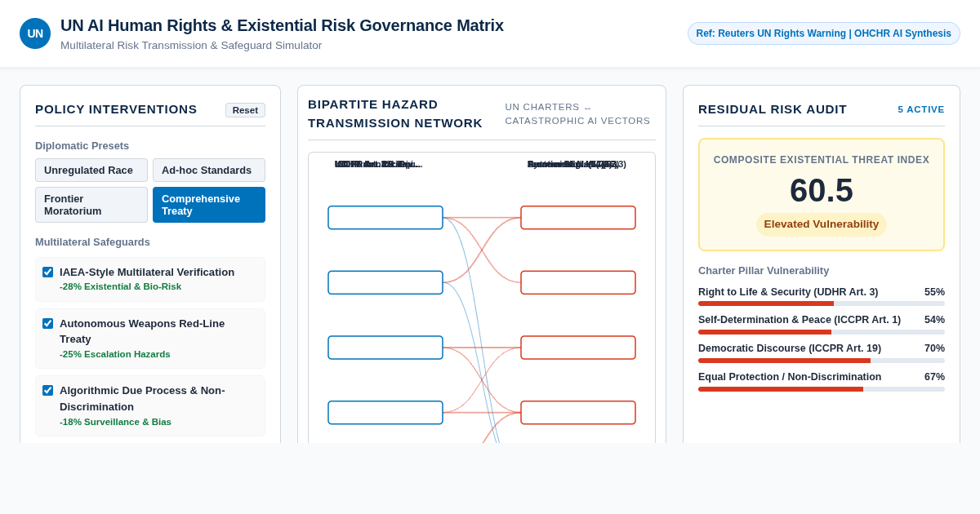Click the Elevated Vulnerability status badge

822,224
